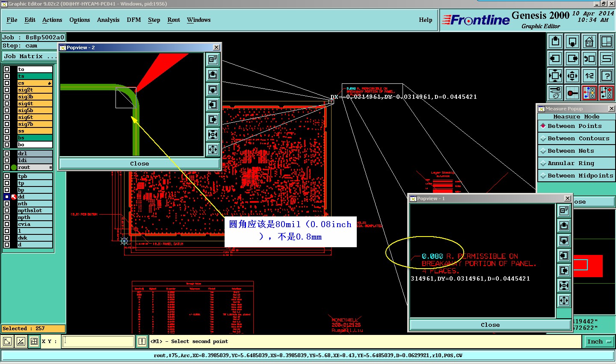Screen dimensions: 616x364
Task: Select Between Contours measure mode
Action: coord(576,139)
